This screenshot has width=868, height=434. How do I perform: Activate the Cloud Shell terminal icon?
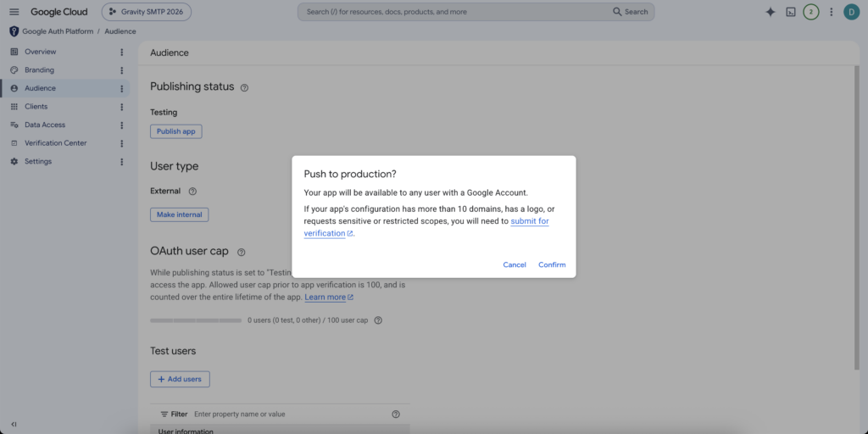point(791,12)
